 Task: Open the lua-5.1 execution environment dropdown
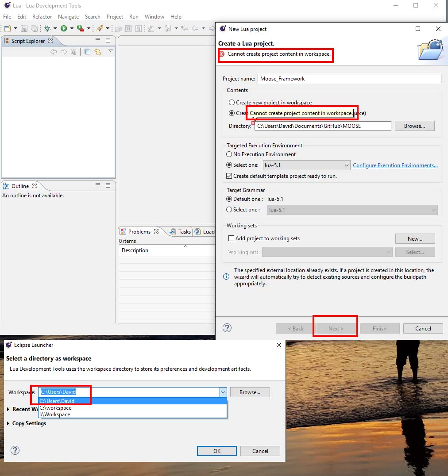point(306,165)
